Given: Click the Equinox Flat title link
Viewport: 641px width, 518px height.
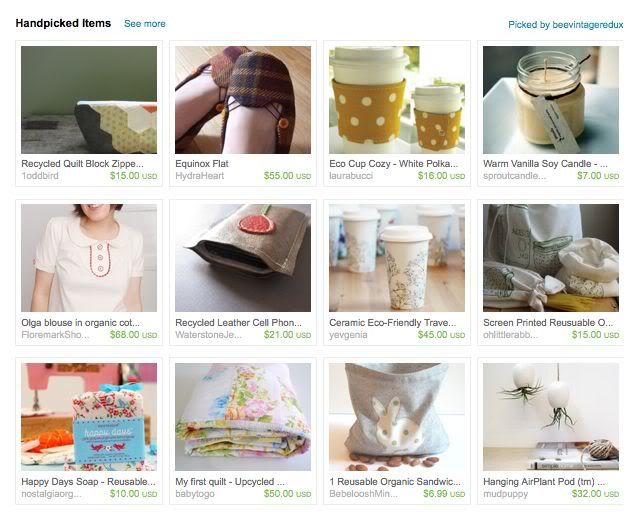Looking at the screenshot, I should (x=202, y=164).
